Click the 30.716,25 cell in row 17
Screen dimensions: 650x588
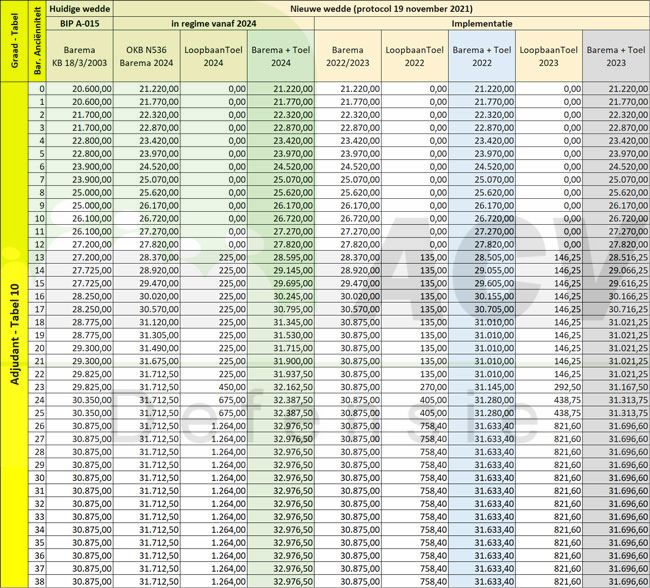[616, 309]
